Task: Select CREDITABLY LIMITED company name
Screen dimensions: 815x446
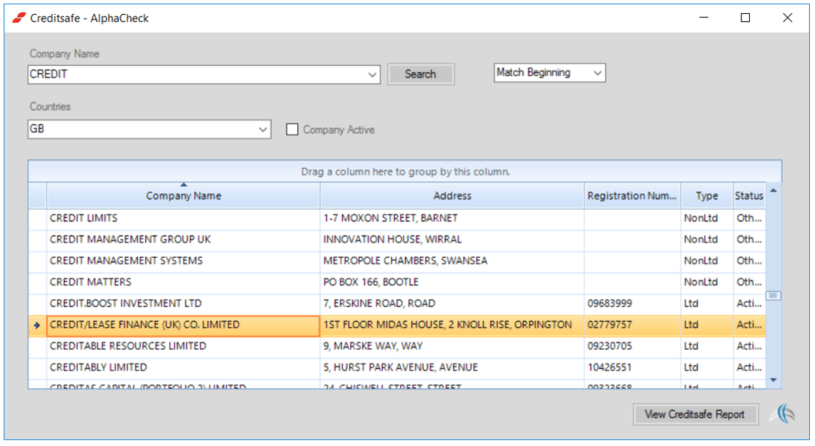Action: (x=98, y=368)
